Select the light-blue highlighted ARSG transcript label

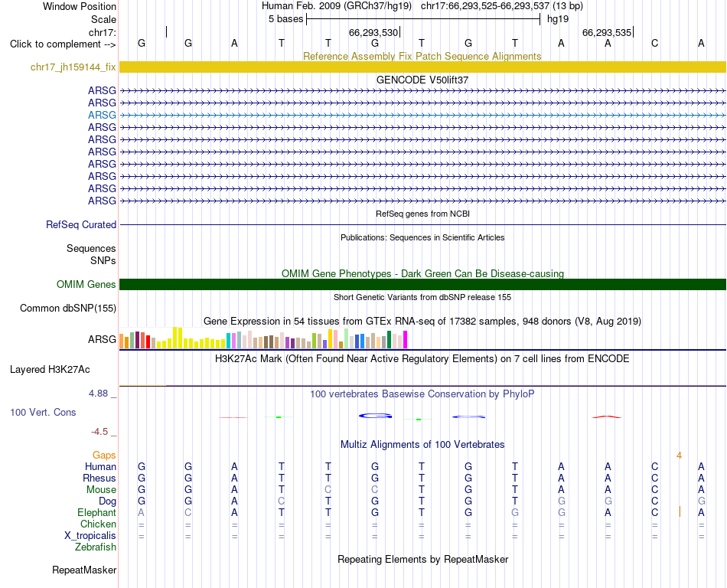pyautogui.click(x=102, y=115)
